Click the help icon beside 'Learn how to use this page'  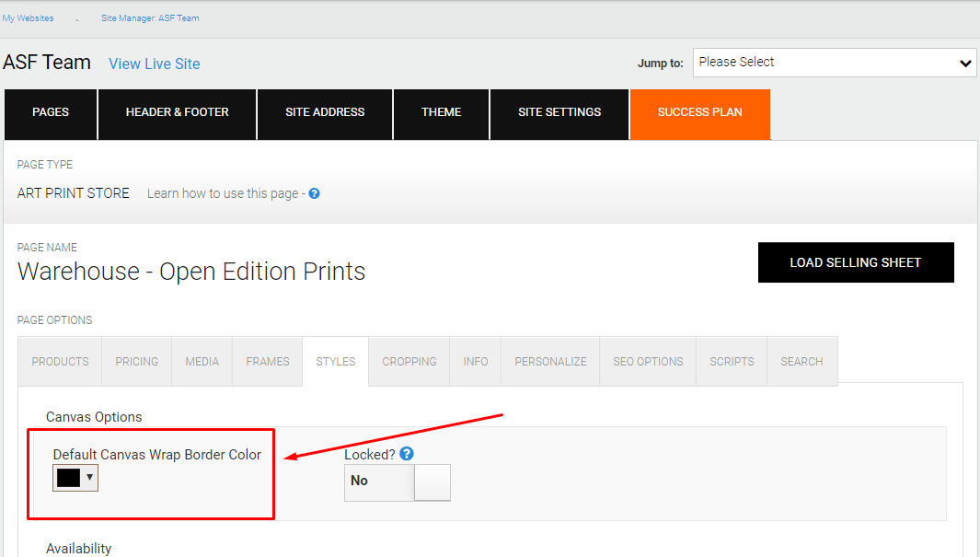(x=314, y=193)
